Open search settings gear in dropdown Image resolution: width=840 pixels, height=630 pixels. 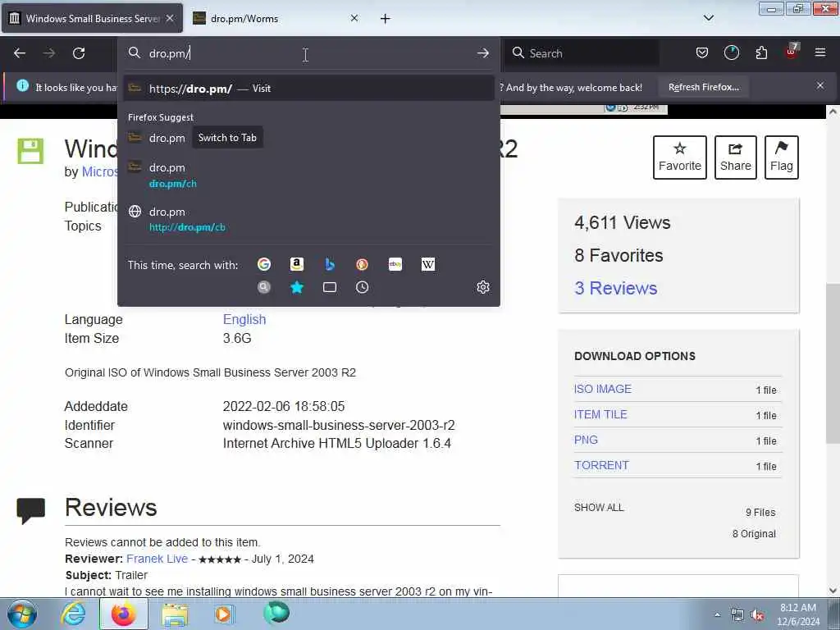[482, 287]
